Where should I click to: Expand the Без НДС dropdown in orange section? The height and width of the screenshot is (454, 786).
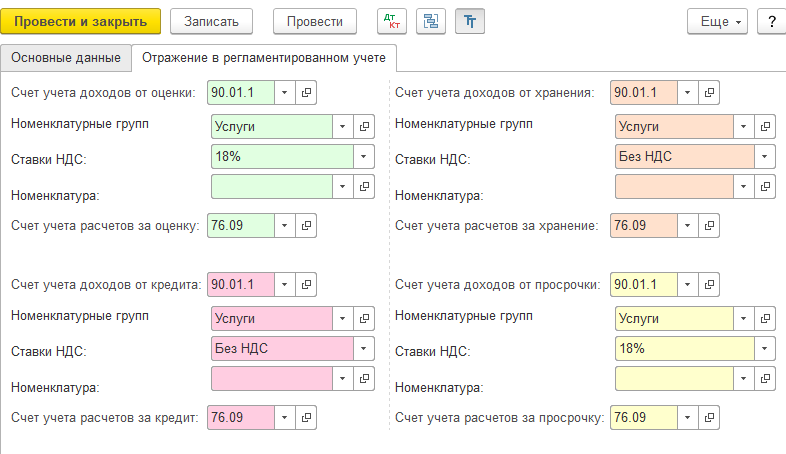tap(764, 156)
